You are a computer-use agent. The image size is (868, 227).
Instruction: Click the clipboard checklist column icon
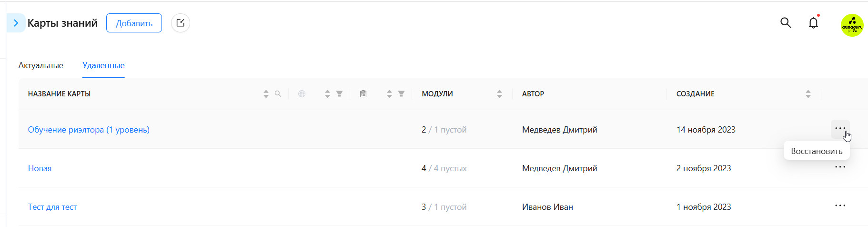(363, 94)
